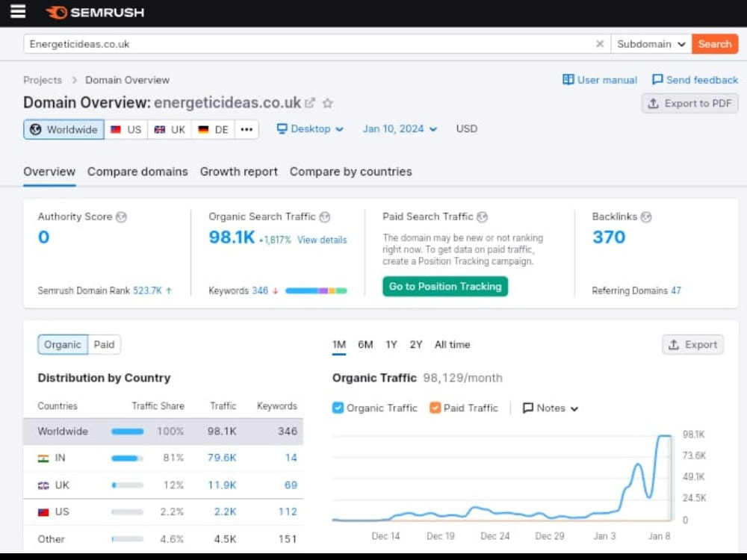Click Export to PDF button
747x560 pixels.
(x=689, y=103)
